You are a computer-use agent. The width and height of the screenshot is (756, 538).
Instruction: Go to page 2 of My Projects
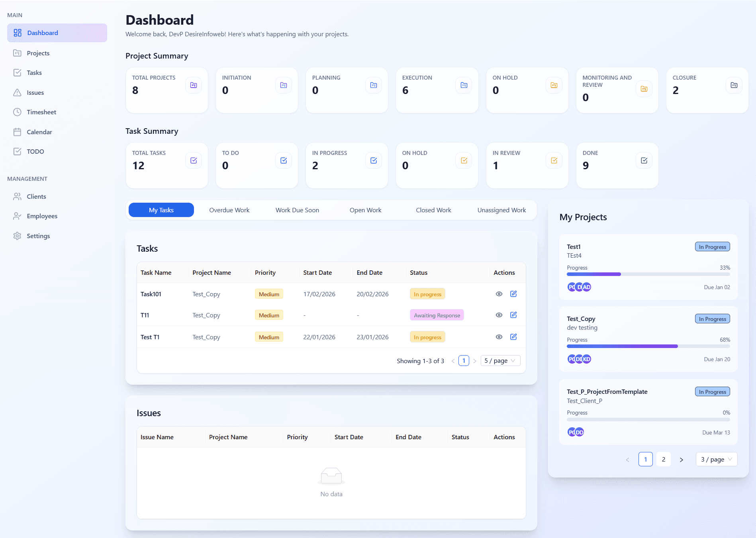click(664, 460)
